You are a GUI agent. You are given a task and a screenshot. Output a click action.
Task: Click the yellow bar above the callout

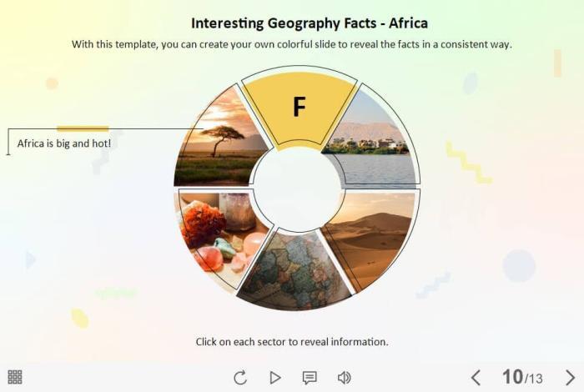tap(83, 128)
